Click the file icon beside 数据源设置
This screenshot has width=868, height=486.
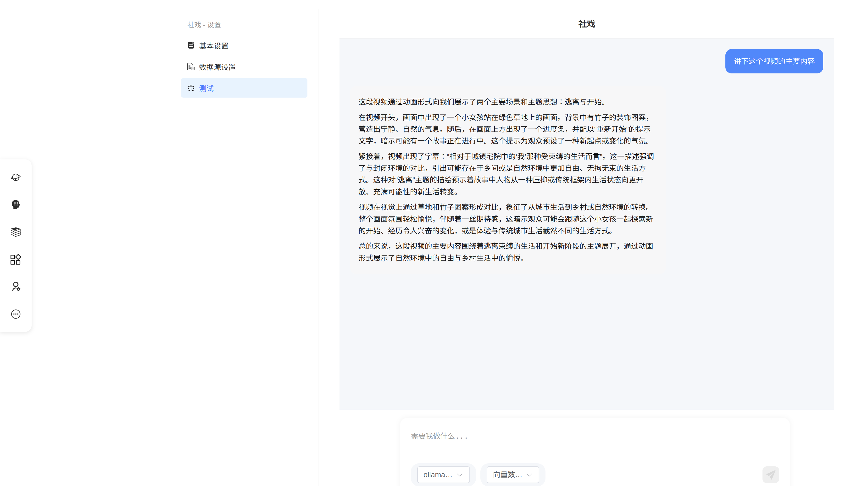(x=191, y=67)
